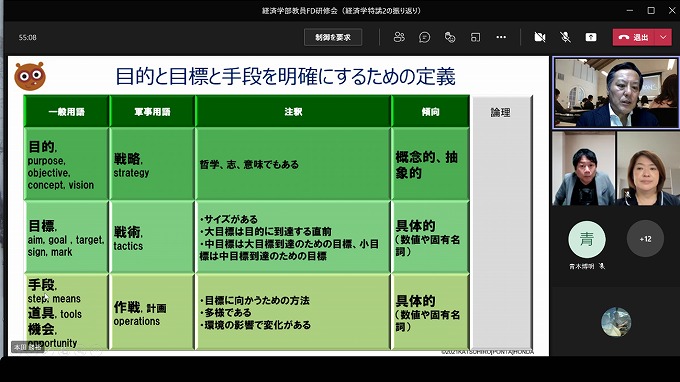680x382 pixels.
Task: Select the two-person video tile
Action: [616, 168]
